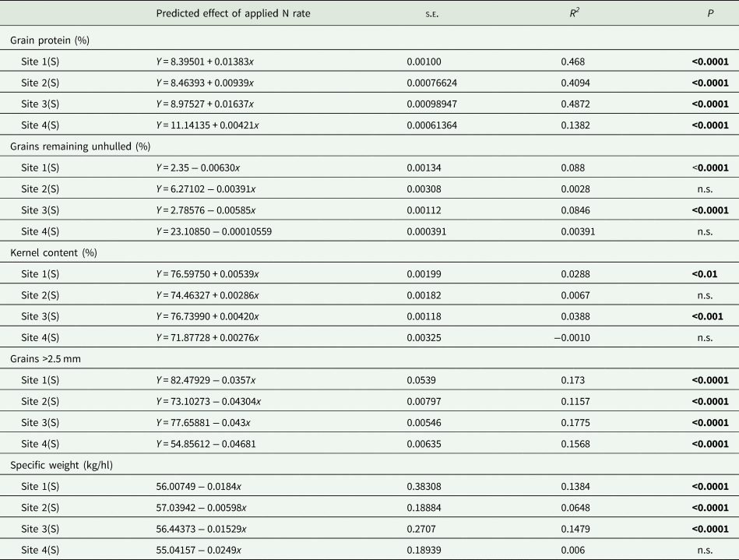Click the R² value 0.4872
The image size is (739, 560).
tap(575, 104)
